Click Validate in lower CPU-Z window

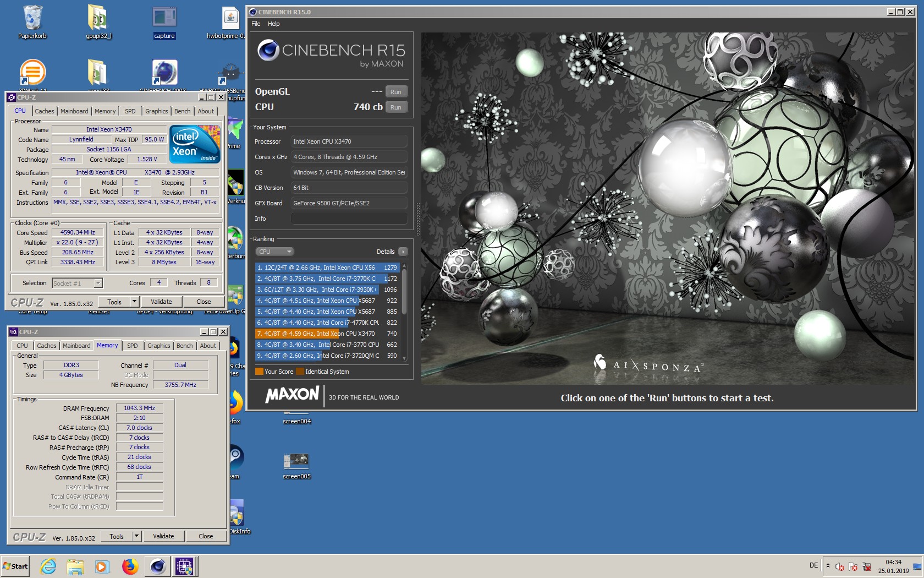click(163, 536)
